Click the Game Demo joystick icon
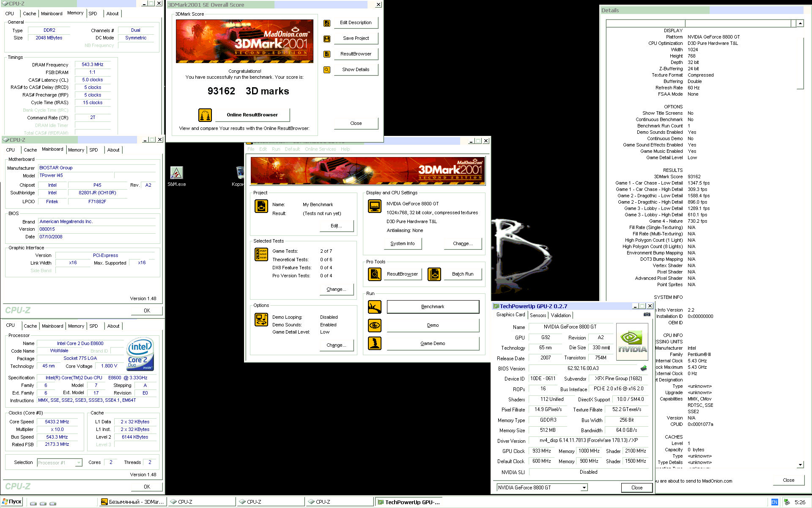The image size is (812, 508). [375, 343]
